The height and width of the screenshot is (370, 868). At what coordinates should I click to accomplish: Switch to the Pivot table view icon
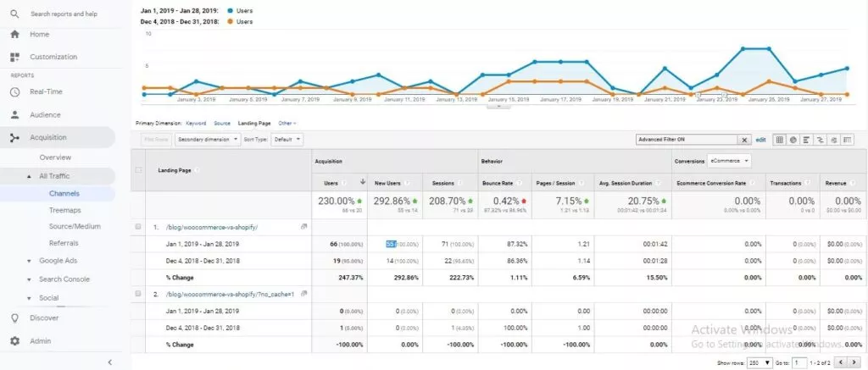click(x=847, y=140)
